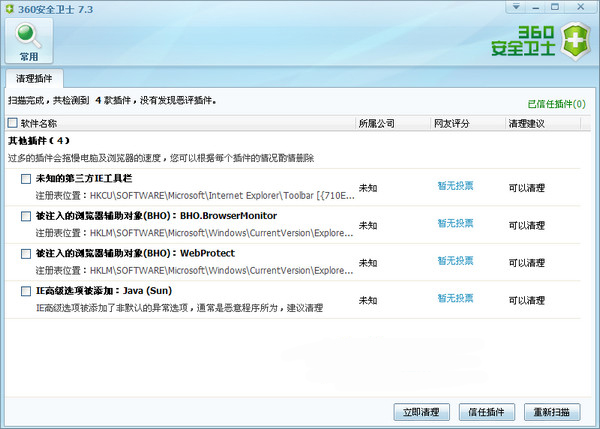The height and width of the screenshot is (429, 600).
Task: Click the 信任插件 button
Action: click(487, 412)
